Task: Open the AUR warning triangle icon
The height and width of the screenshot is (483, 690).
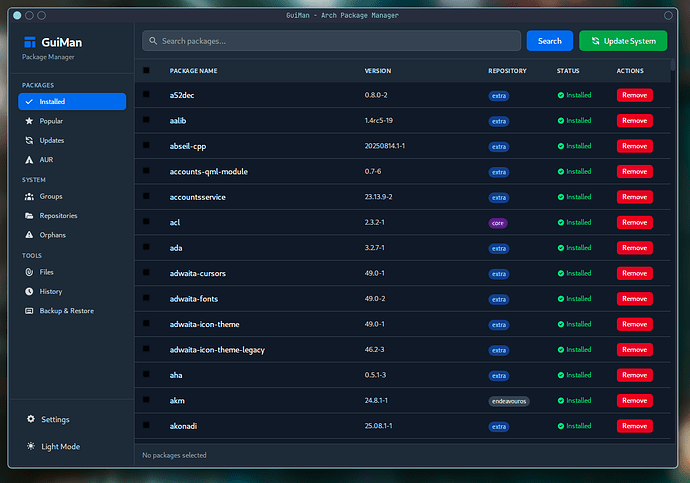Action: (29, 159)
